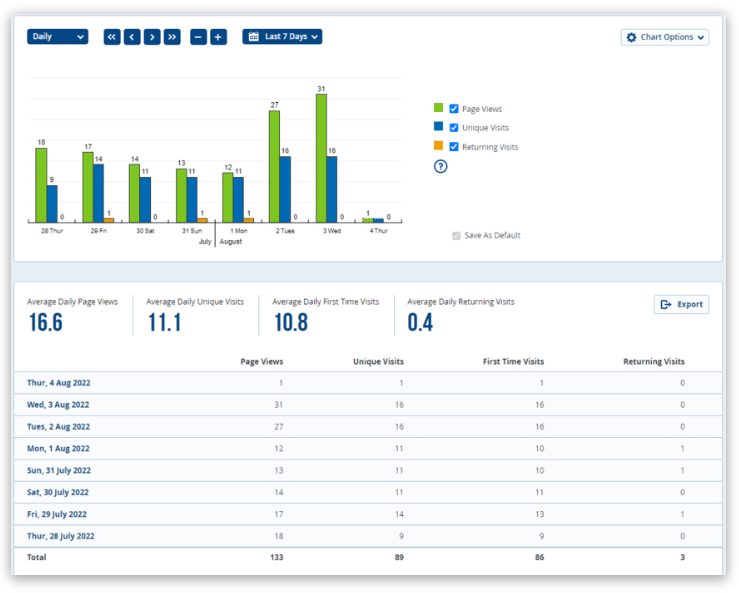Click the 3 Wed green bar of 31

[321, 158]
